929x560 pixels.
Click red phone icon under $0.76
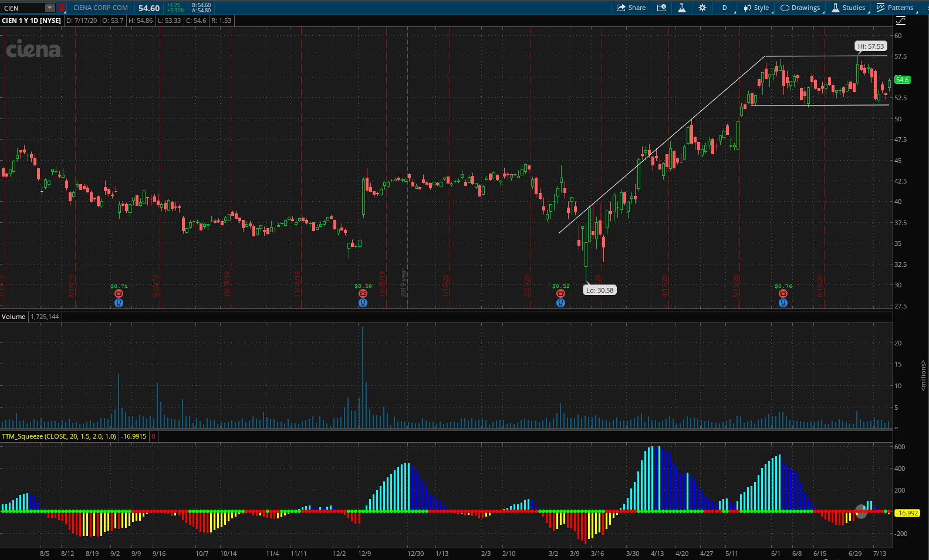783,293
